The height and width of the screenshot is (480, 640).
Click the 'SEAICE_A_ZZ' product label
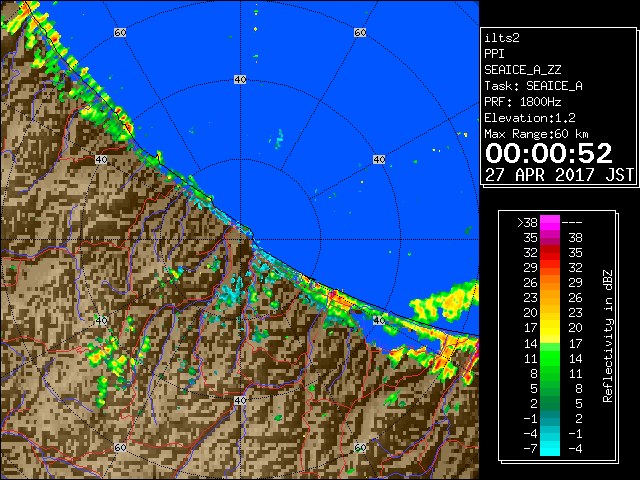pos(522,70)
